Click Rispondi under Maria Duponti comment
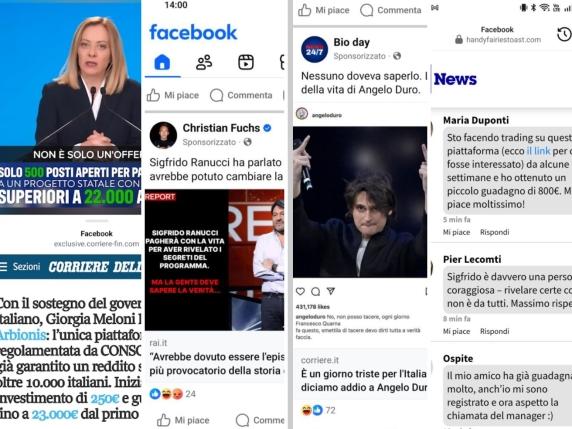Image resolution: width=572 pixels, height=429 pixels. pos(495,232)
